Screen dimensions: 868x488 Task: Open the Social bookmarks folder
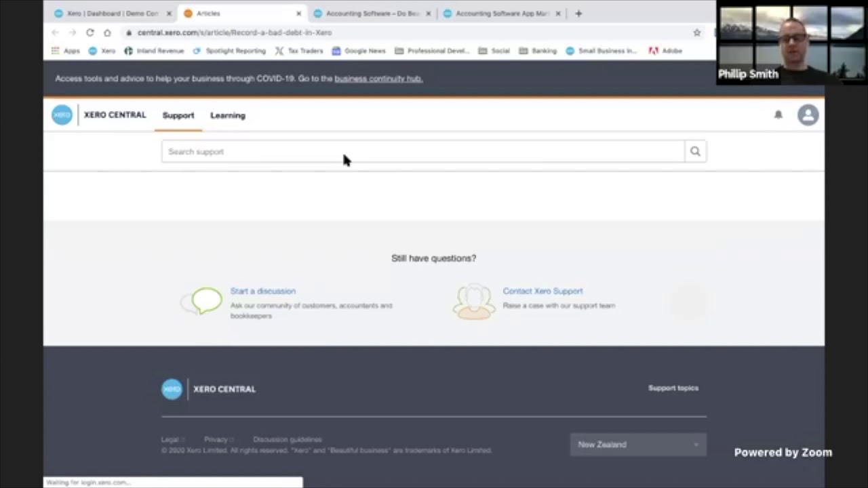[494, 51]
